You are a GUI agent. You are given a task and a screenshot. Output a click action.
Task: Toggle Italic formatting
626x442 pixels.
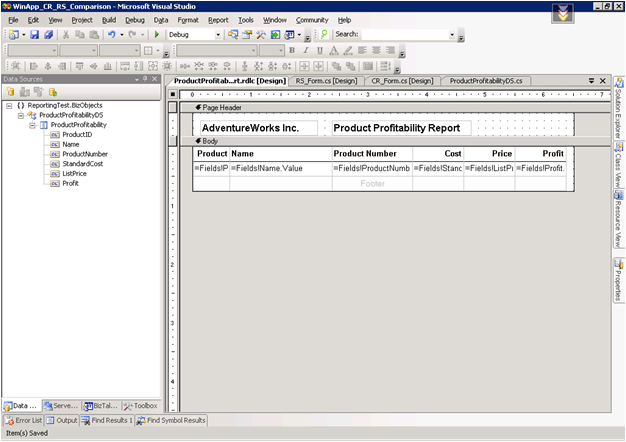pyautogui.click(x=306, y=50)
